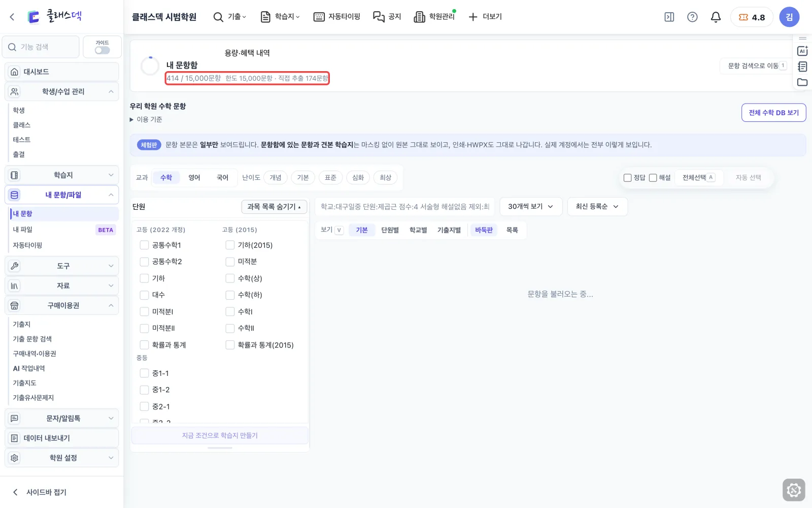
Task: Click 사이드바 접기 to collapse sidebar
Action: 40,492
